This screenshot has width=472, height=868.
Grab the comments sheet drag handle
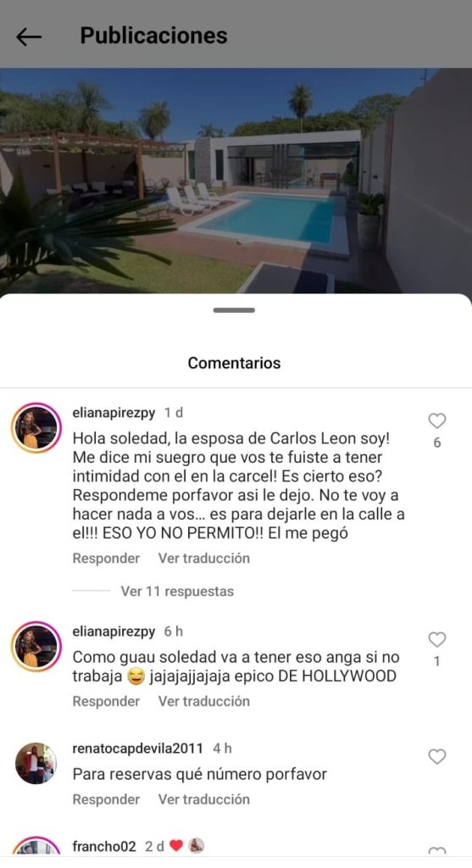pos(234,310)
